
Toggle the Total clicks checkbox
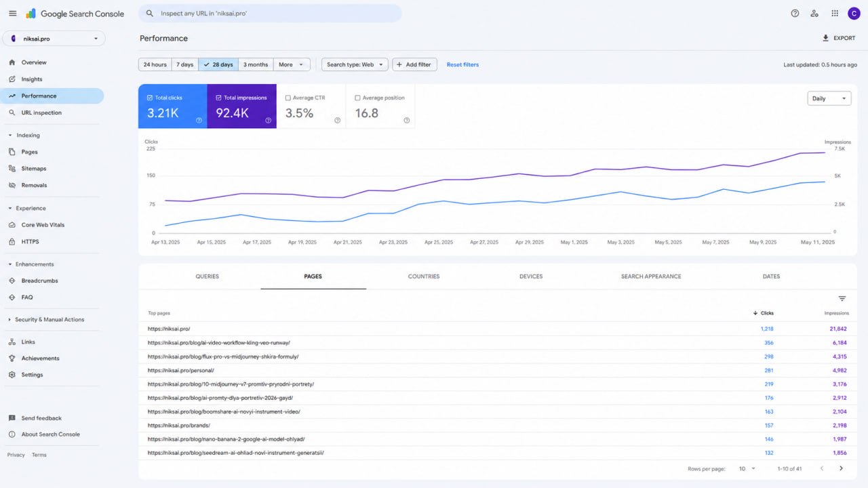click(x=149, y=98)
